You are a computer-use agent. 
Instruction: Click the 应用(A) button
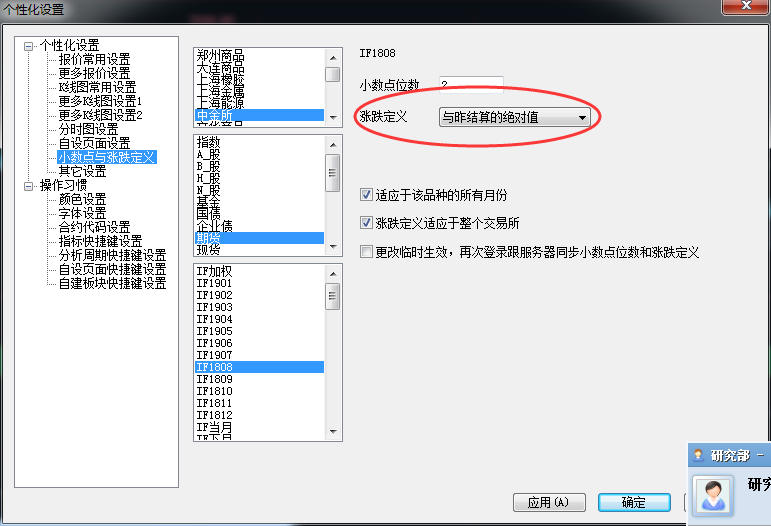(549, 502)
